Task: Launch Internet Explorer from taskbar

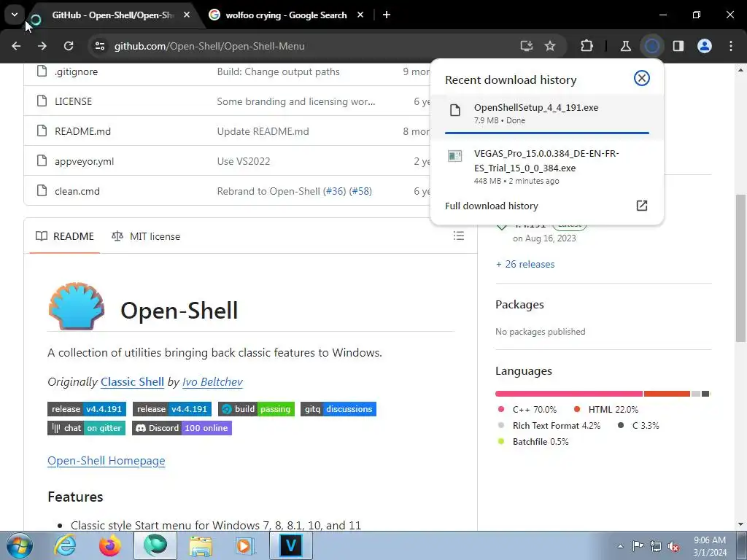Action: 64,545
